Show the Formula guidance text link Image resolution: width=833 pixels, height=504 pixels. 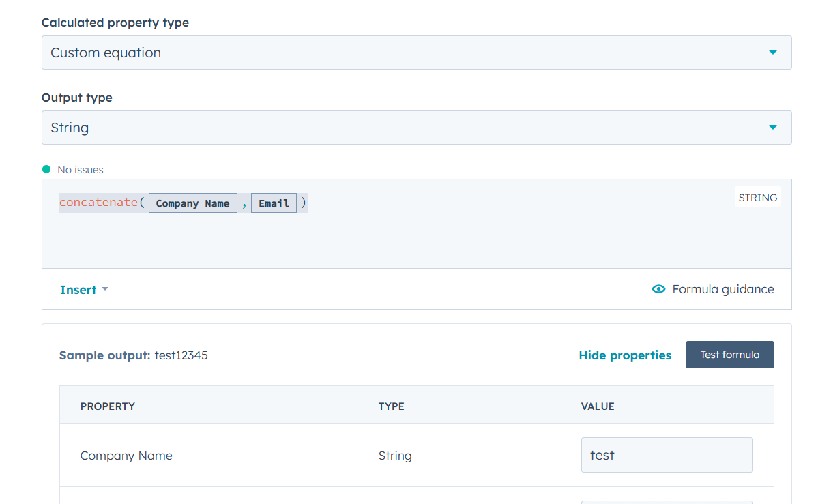click(x=722, y=289)
